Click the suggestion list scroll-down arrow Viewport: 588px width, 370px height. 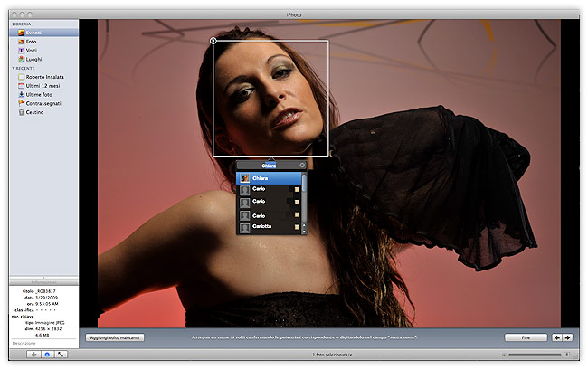(304, 231)
